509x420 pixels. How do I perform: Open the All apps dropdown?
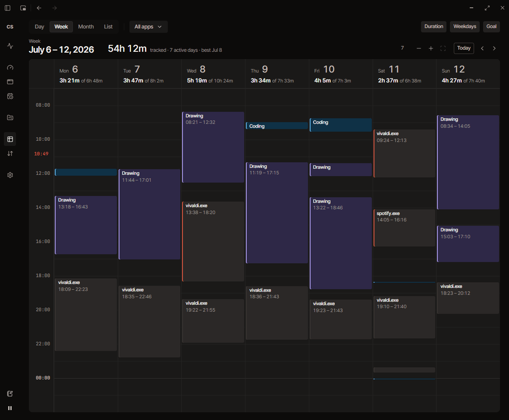click(148, 27)
